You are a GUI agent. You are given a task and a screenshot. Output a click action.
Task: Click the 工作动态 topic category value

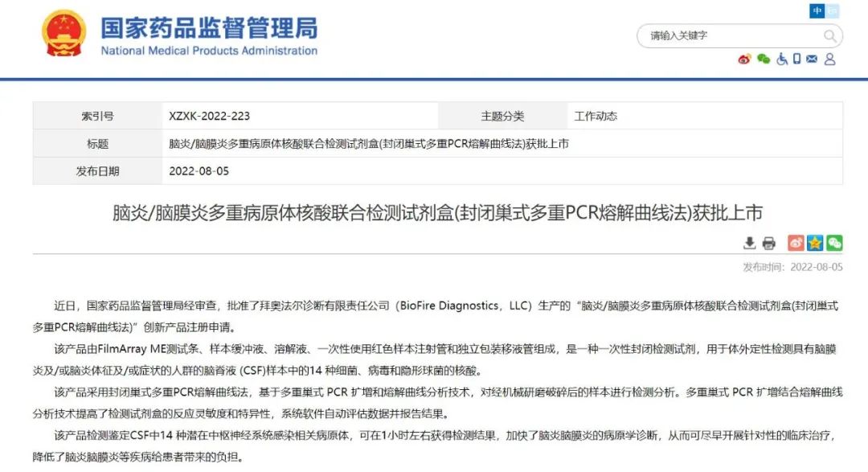pyautogui.click(x=596, y=116)
